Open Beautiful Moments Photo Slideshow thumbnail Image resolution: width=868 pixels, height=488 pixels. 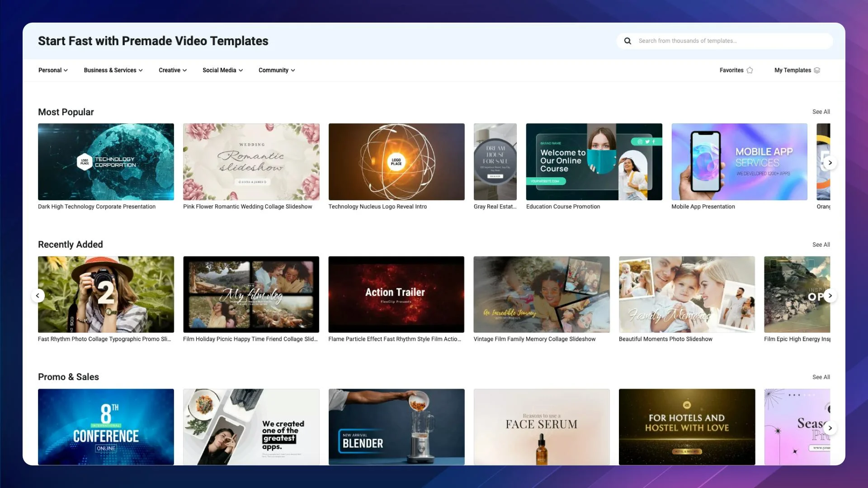687,295
